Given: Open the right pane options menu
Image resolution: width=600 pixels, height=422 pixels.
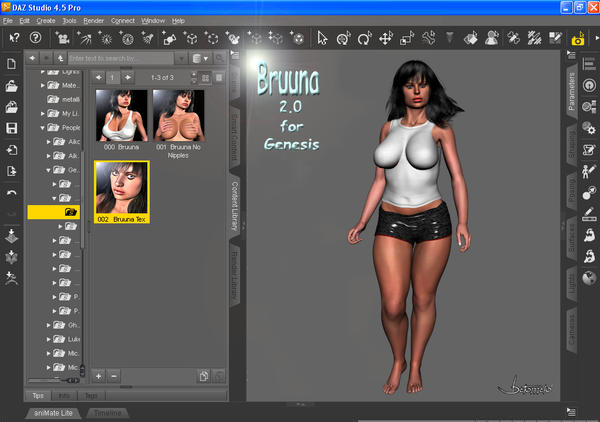Looking at the screenshot, I should 571,55.
